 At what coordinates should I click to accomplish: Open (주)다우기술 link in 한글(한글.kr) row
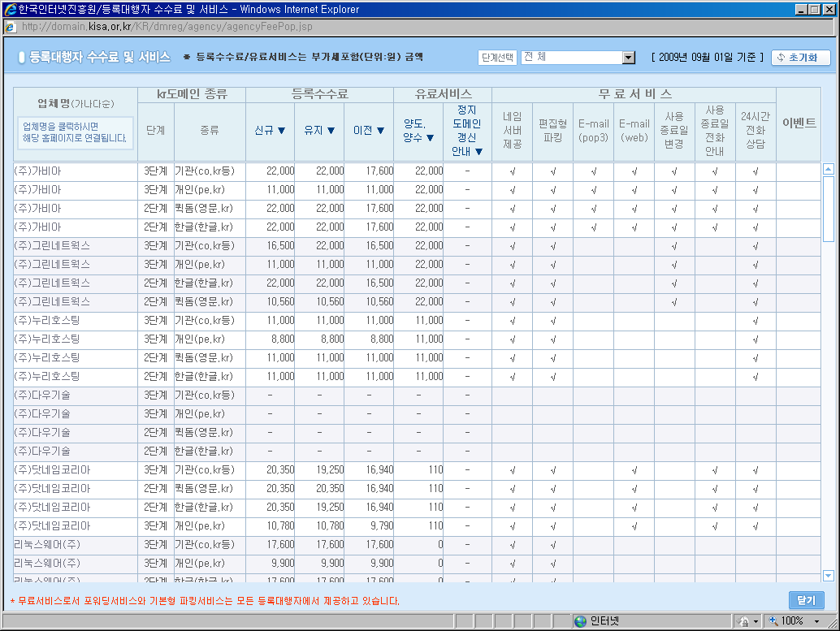pyautogui.click(x=42, y=451)
